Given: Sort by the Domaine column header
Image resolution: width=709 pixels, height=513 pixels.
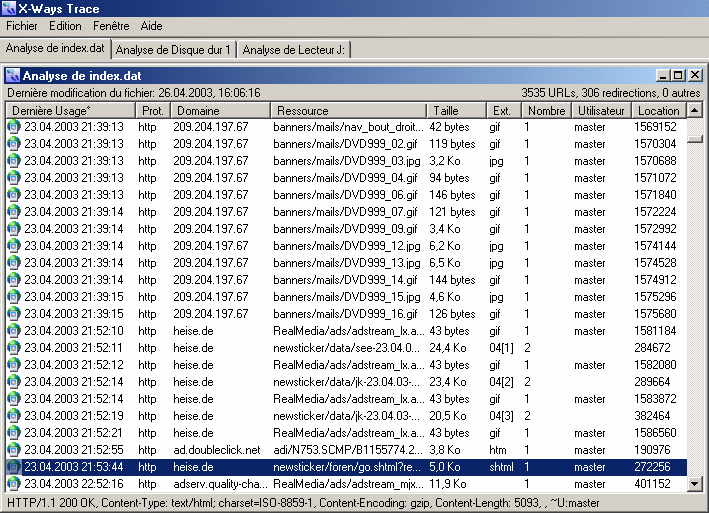Looking at the screenshot, I should pyautogui.click(x=220, y=110).
